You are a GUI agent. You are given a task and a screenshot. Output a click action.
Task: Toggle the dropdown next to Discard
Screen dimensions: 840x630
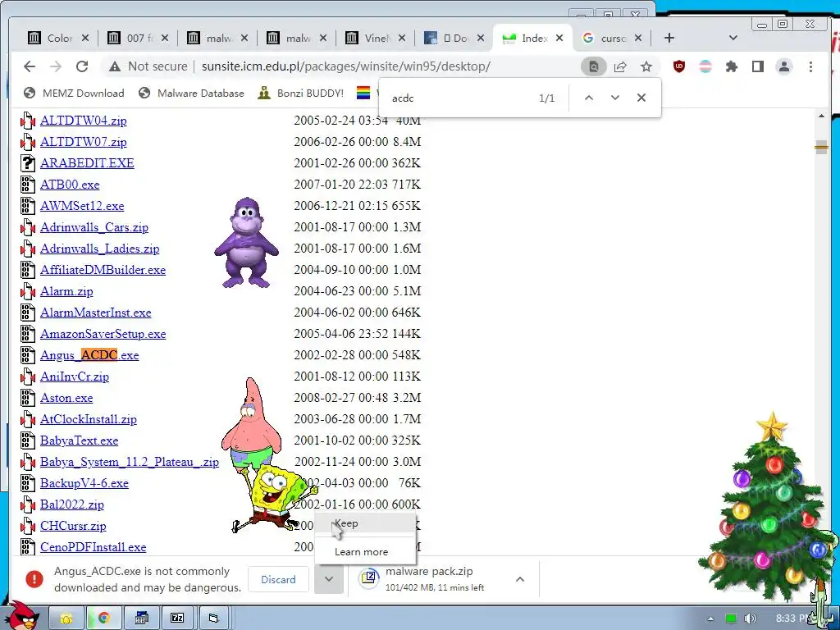click(x=329, y=579)
